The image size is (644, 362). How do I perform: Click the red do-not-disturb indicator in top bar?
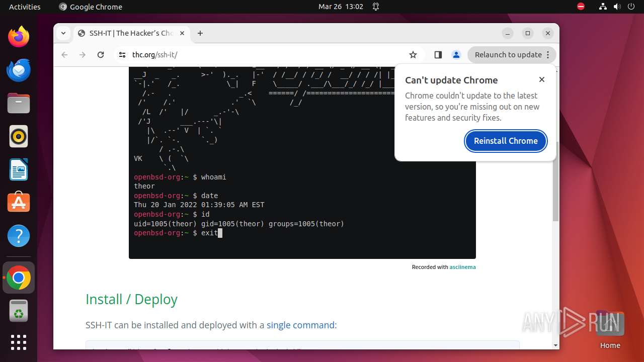[x=581, y=7]
